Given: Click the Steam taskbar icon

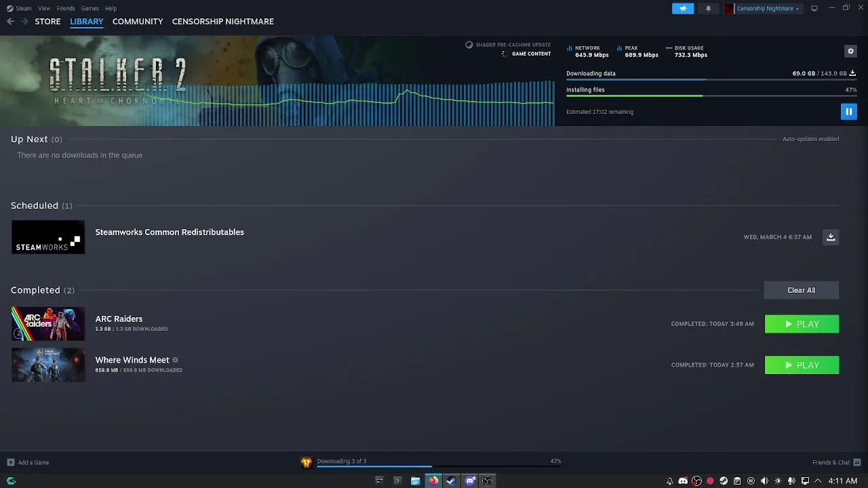Looking at the screenshot, I should click(x=451, y=481).
